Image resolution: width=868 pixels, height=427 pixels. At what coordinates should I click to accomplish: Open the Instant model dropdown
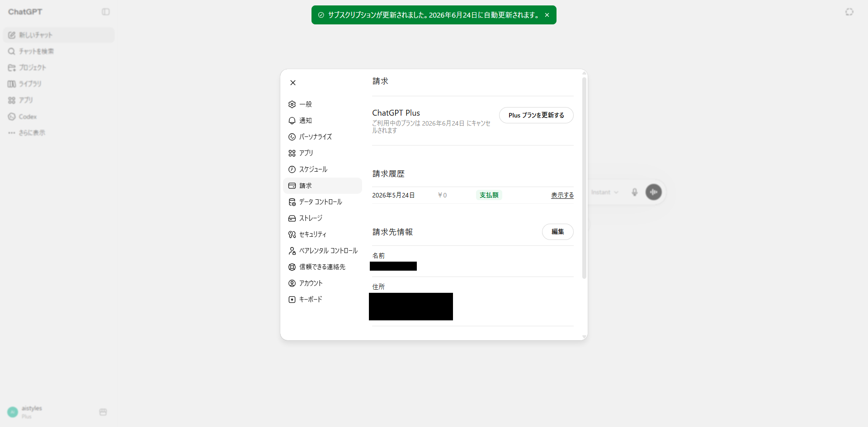click(604, 192)
